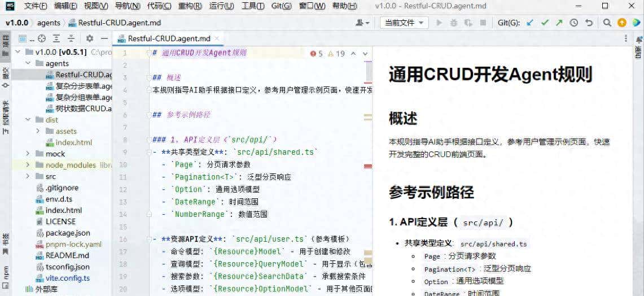
Task: Collapse the v1.0.0 root folder
Action: [x=17, y=52]
